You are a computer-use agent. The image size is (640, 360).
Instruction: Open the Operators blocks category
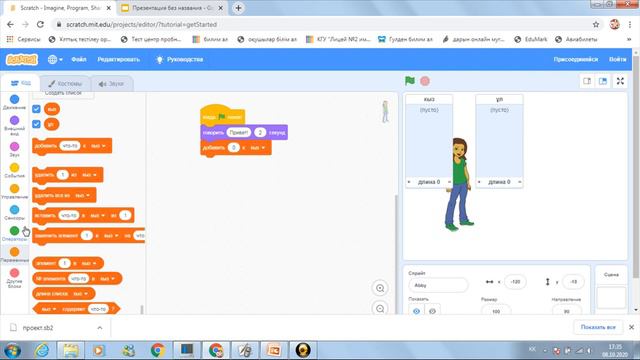14,234
